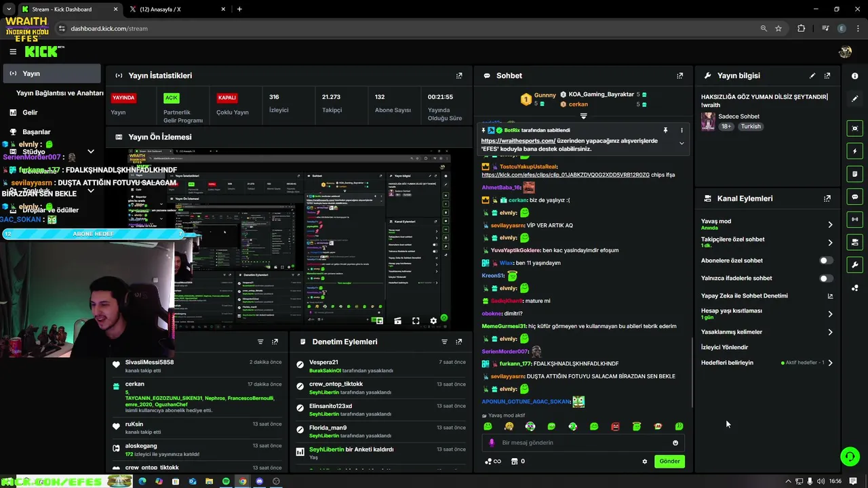Unpin the BotRix pinned message
The image size is (868, 488).
(665, 130)
